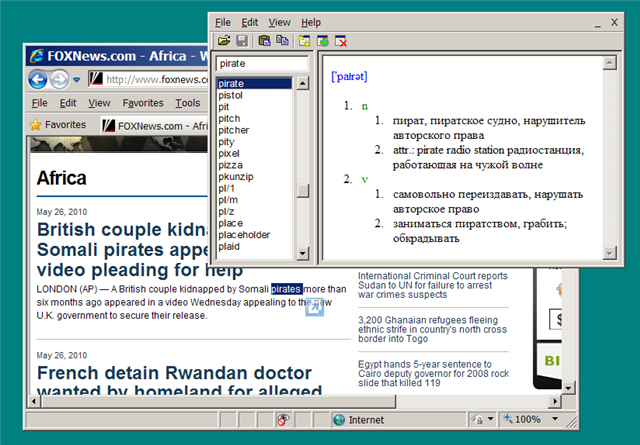Screen dimensions: 640x445
Task: Click the word list scrollbar thumb
Action: (x=302, y=191)
